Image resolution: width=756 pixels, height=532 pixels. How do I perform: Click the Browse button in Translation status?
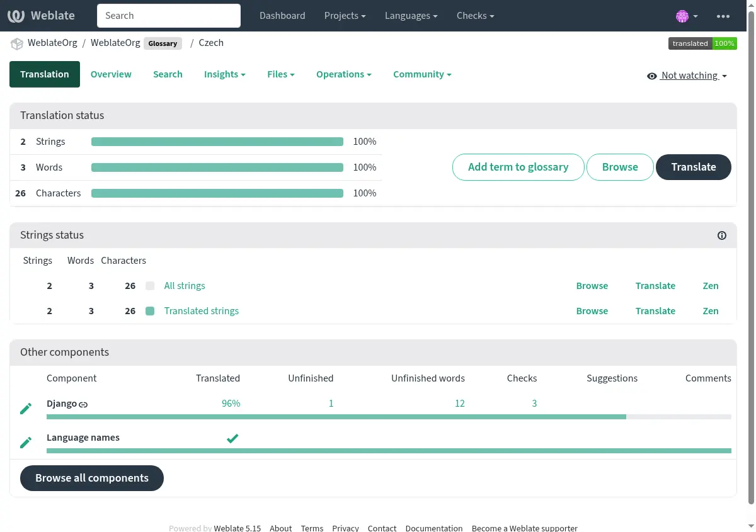(x=620, y=167)
